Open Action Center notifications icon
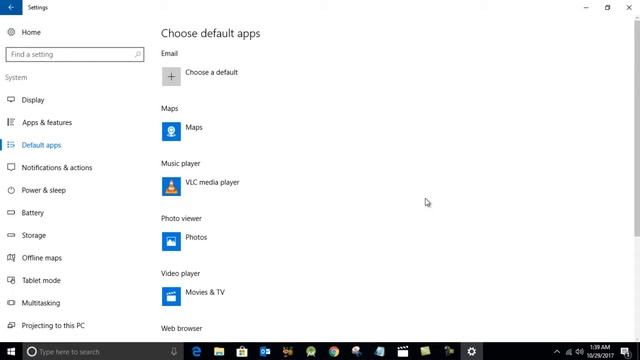The image size is (640, 360). tap(626, 351)
